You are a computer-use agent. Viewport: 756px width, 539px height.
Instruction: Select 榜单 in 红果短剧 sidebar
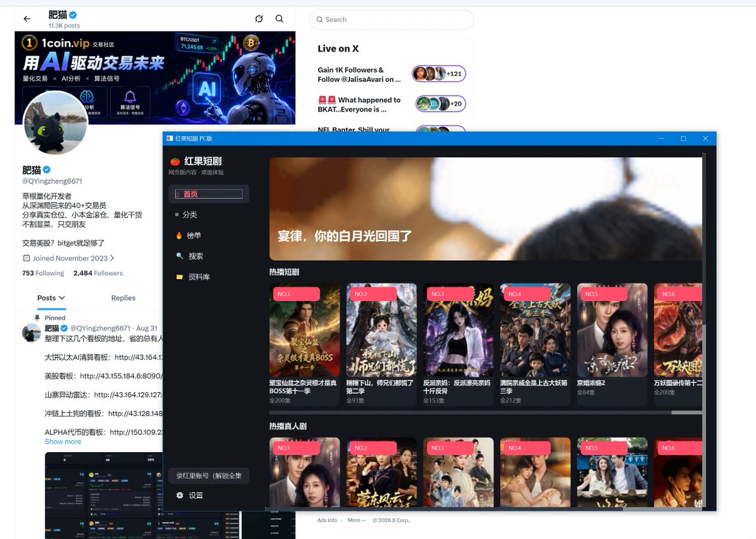[x=209, y=235]
